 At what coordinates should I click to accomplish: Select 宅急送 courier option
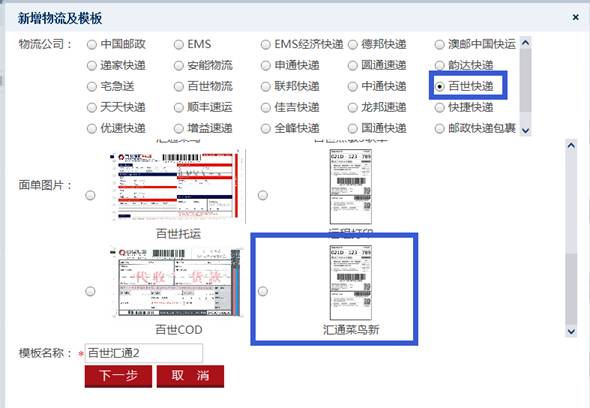(92, 87)
